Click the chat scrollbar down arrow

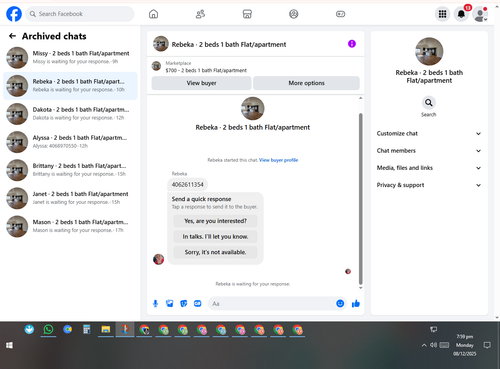coord(360,288)
